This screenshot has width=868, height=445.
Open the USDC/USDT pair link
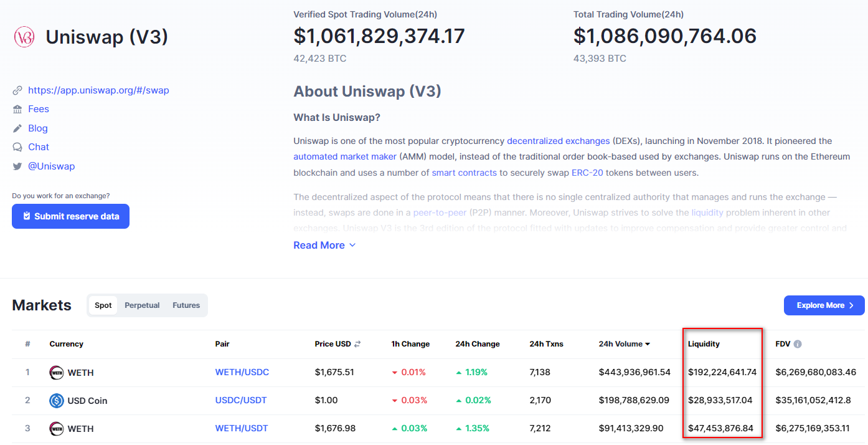pos(241,401)
